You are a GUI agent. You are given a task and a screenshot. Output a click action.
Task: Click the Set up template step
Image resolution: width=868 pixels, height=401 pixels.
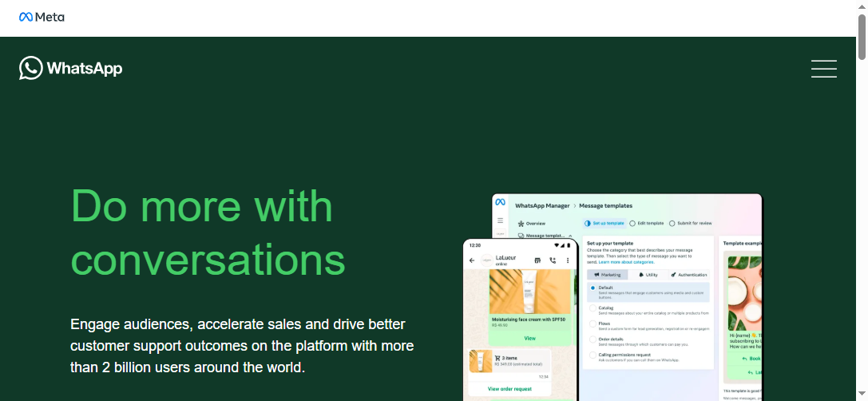click(604, 223)
